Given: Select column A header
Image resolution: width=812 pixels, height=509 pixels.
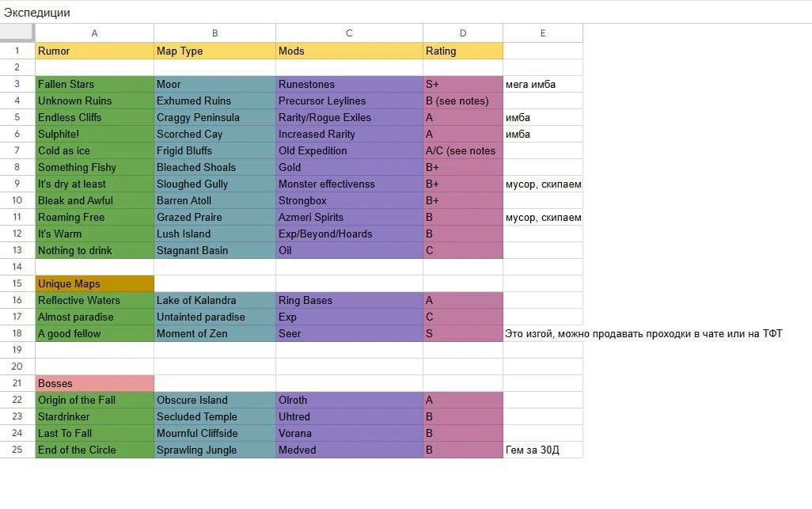Looking at the screenshot, I should coord(94,33).
